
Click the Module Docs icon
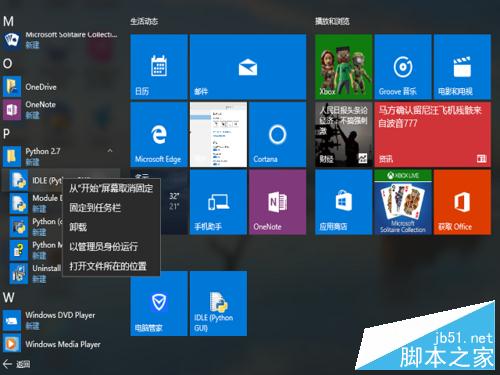coord(19,203)
